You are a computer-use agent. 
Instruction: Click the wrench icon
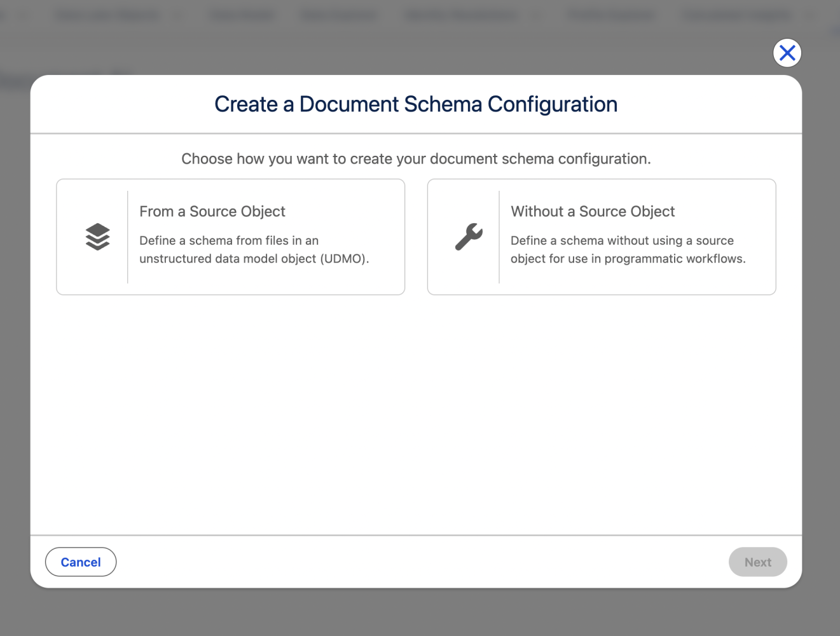click(469, 237)
